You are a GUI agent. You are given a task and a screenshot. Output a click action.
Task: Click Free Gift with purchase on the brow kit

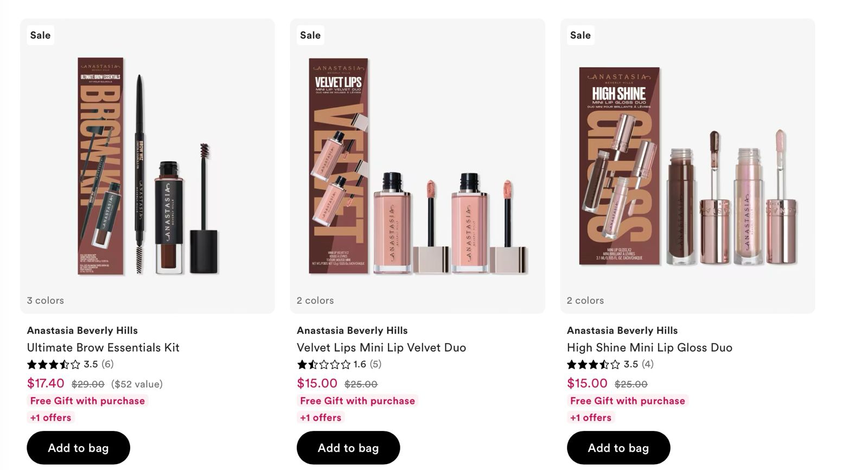[x=87, y=401]
